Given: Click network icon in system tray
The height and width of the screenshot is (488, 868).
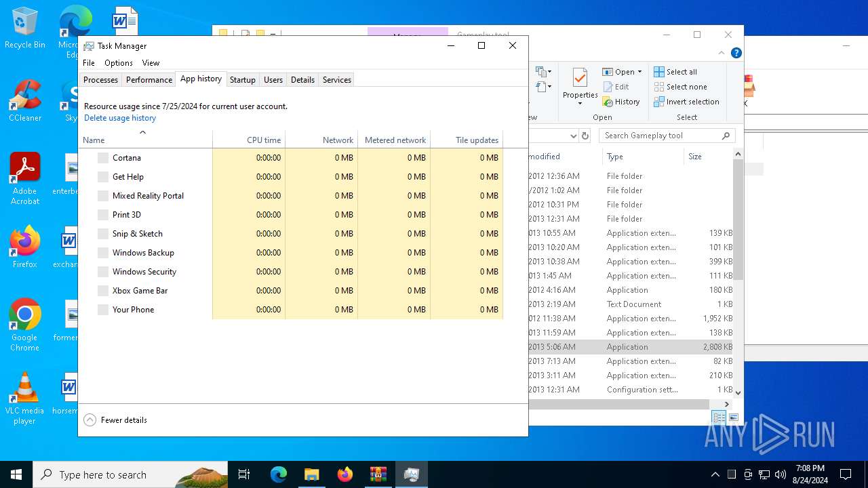Looking at the screenshot, I should 764,474.
